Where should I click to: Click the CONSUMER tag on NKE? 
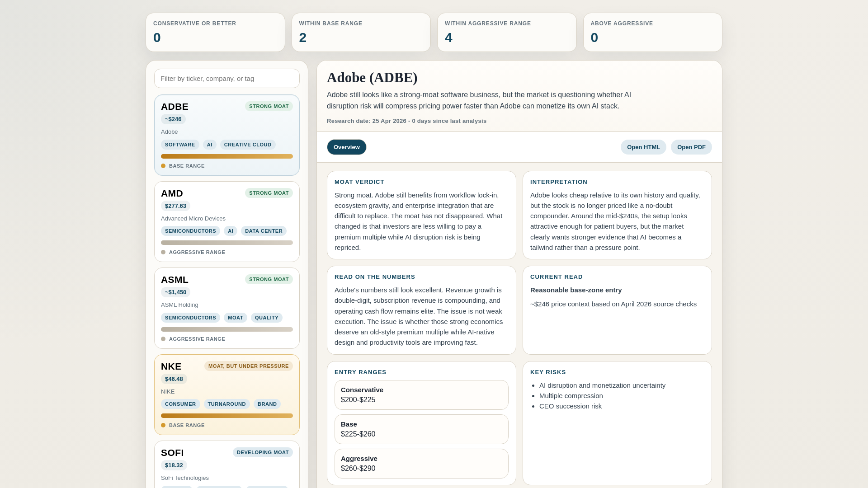tap(180, 404)
